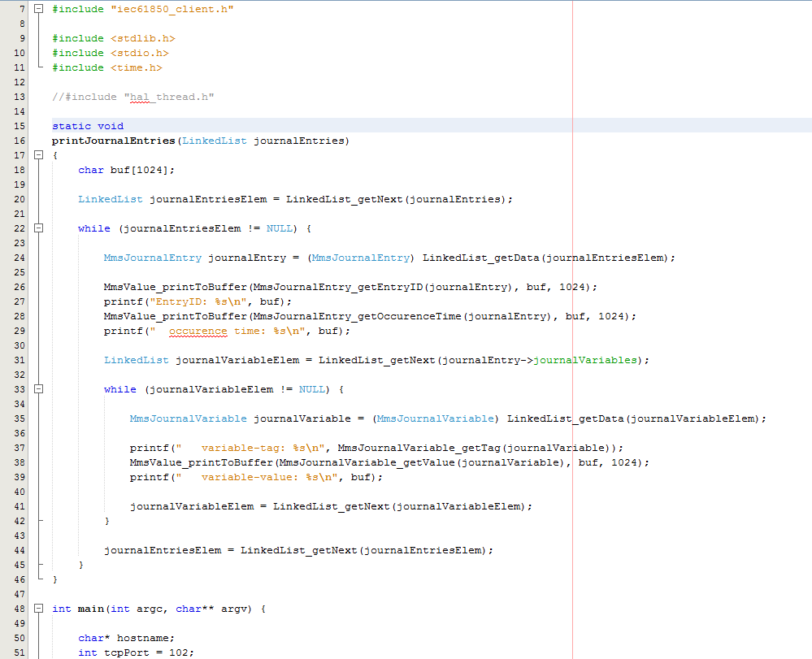Image resolution: width=812 pixels, height=659 pixels.
Task: Click line number 24 in the margin
Action: 20,258
